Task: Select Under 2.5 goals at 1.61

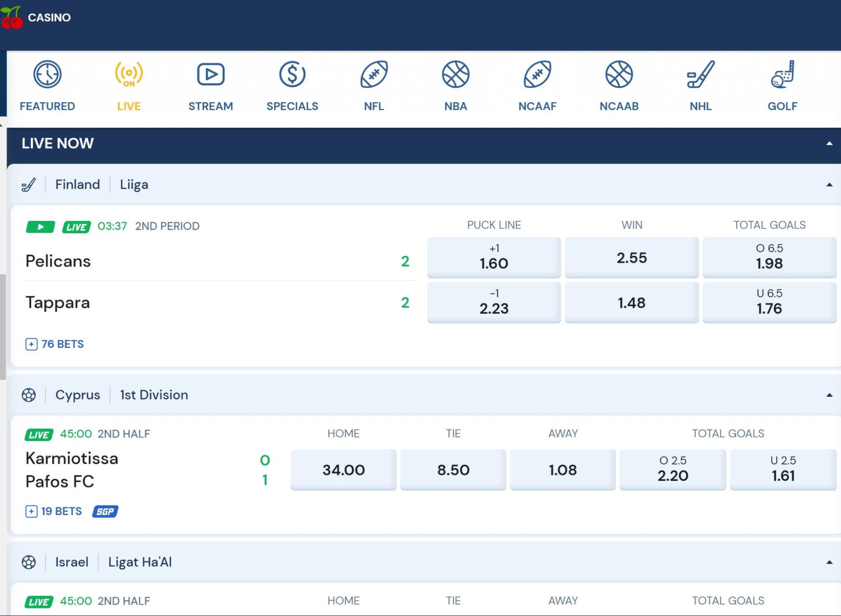Action: [783, 470]
